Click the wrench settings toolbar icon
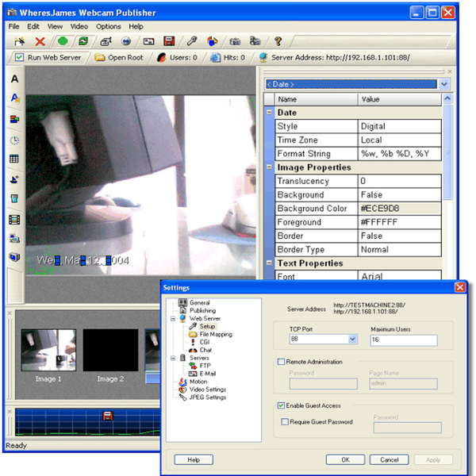Image resolution: width=476 pixels, height=476 pixels. (x=192, y=41)
